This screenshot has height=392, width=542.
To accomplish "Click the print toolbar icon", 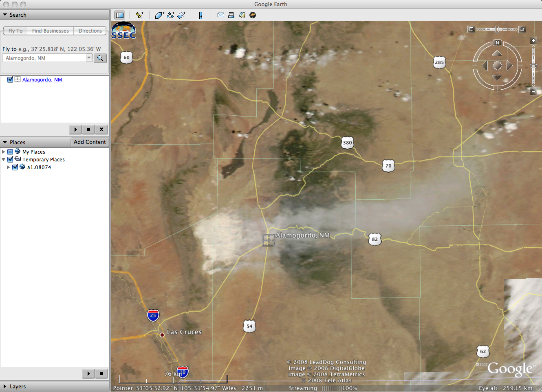I will 231,15.
